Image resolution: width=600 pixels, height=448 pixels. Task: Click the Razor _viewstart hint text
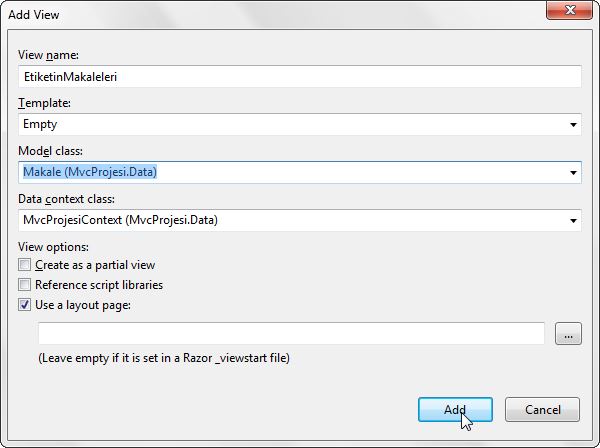point(170,358)
